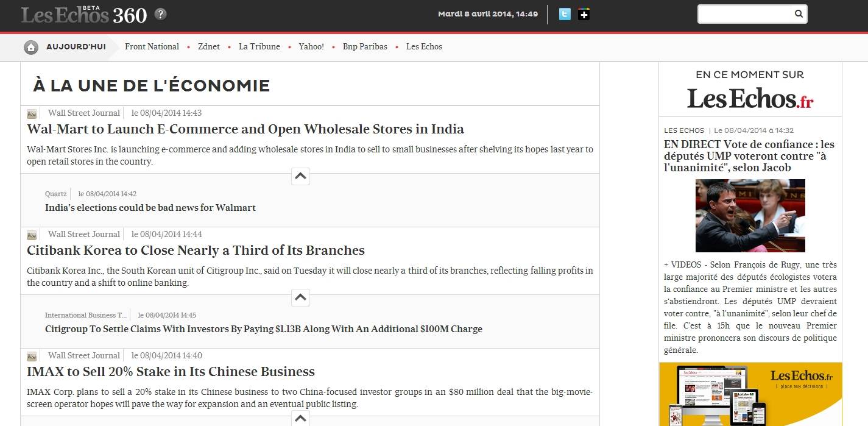Collapse related stories under Citibank Korea article
This screenshot has width=868, height=426.
[x=300, y=298]
